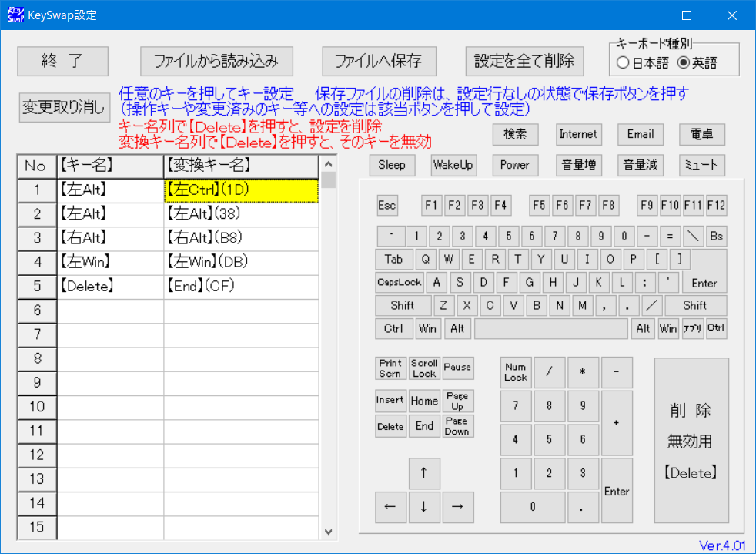The height and width of the screenshot is (554, 756).
Task: Click the left Win virtual key
Action: [x=428, y=329]
